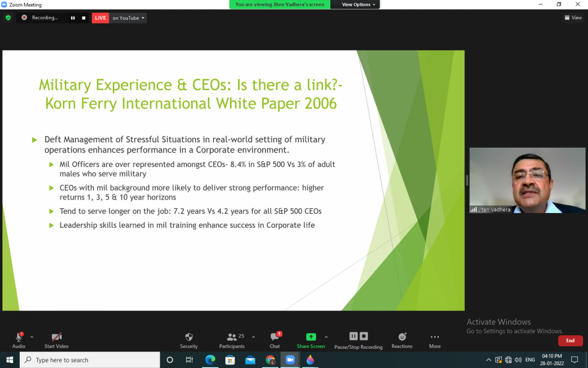Click the green encryption shield icon
The image size is (588, 368).
[x=8, y=18]
